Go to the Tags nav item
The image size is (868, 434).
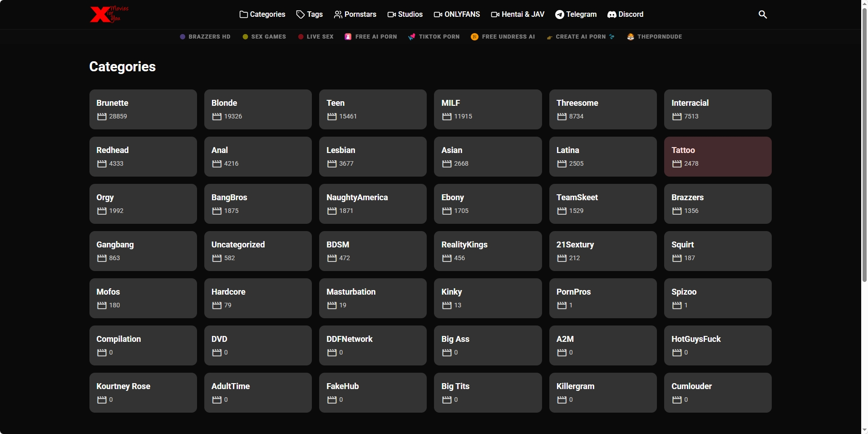click(309, 15)
